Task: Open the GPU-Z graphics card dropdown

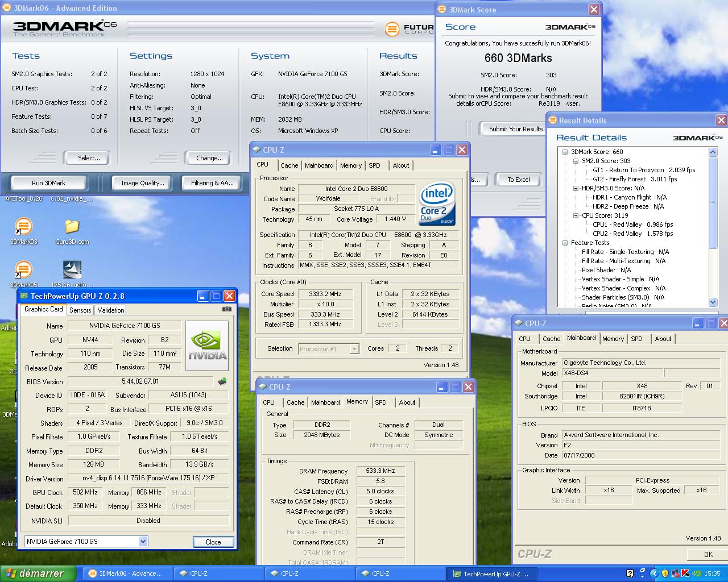Action: click(x=143, y=542)
